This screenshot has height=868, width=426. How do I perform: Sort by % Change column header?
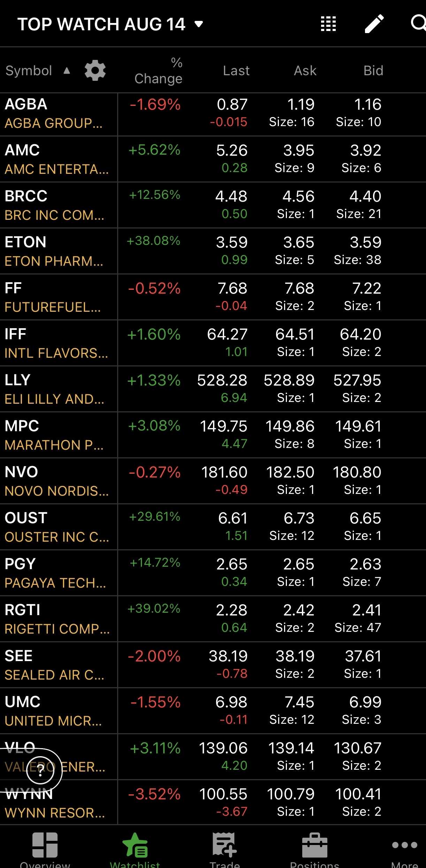(x=159, y=71)
